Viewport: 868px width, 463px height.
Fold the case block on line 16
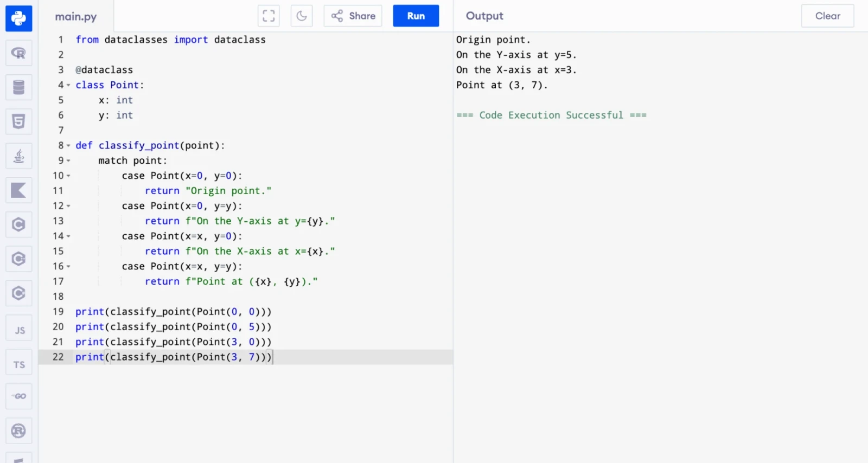(68, 267)
